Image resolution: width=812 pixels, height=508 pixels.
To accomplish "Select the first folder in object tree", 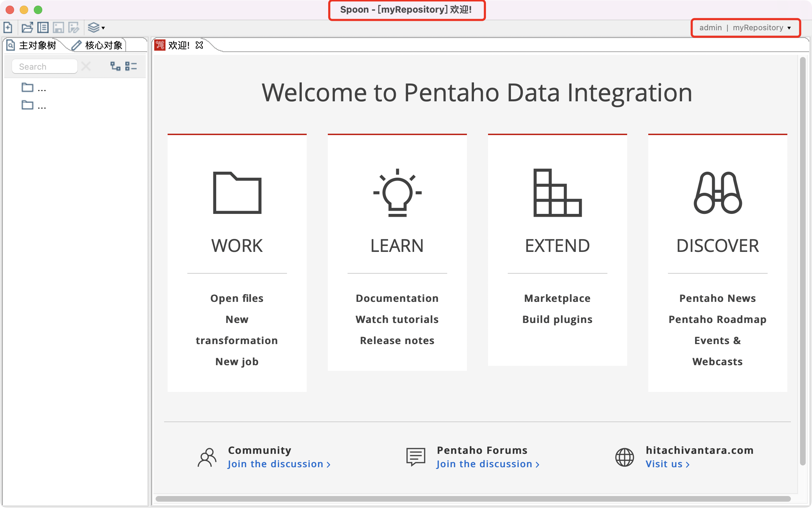I will [34, 88].
